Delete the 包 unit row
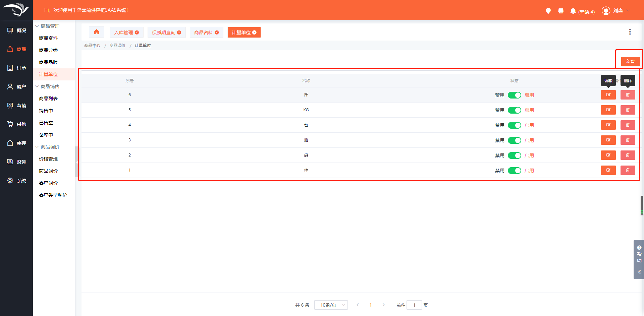 click(628, 125)
